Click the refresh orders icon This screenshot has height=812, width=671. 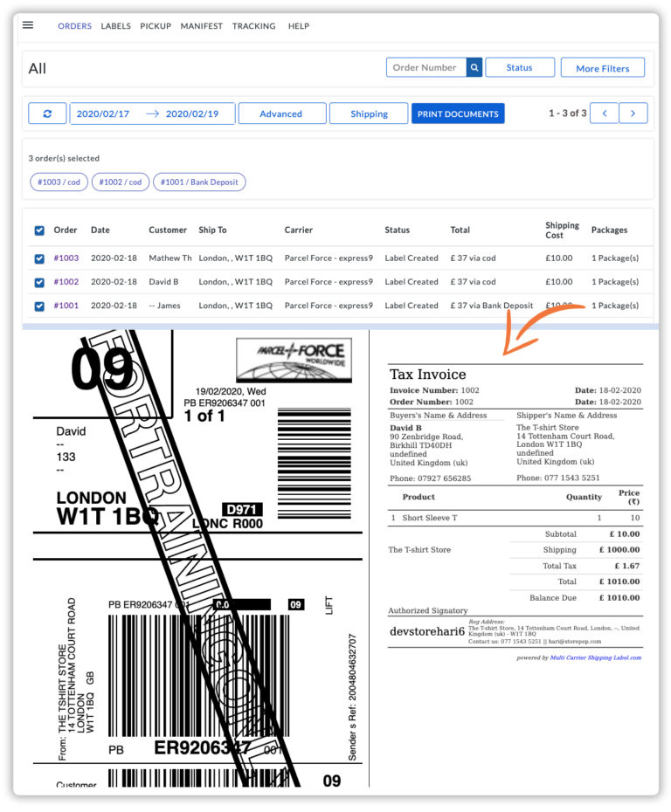pyautogui.click(x=47, y=114)
